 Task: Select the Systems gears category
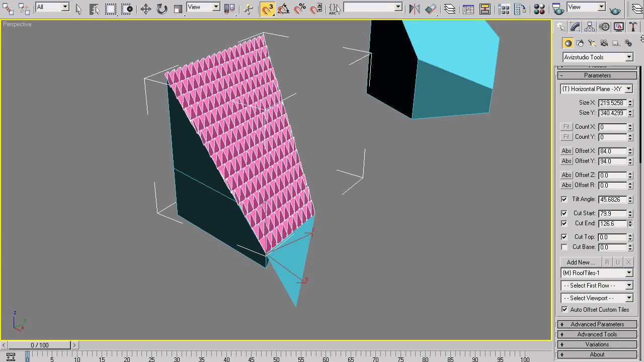628,43
